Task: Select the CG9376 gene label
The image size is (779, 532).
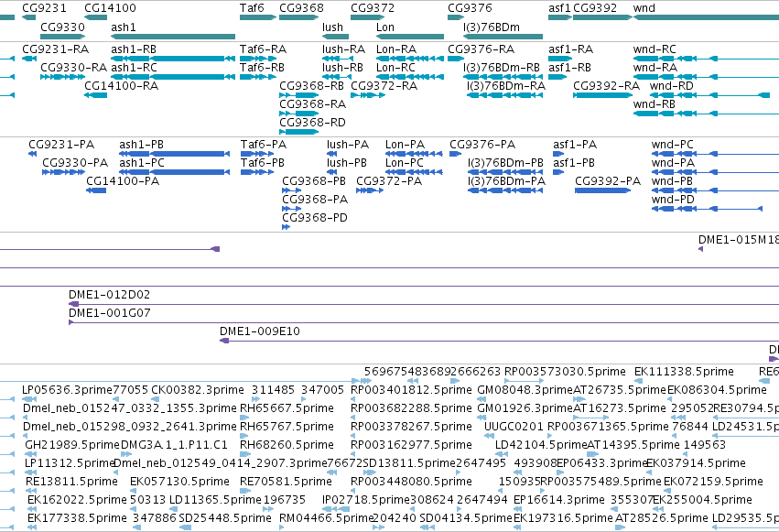Action: [470, 8]
